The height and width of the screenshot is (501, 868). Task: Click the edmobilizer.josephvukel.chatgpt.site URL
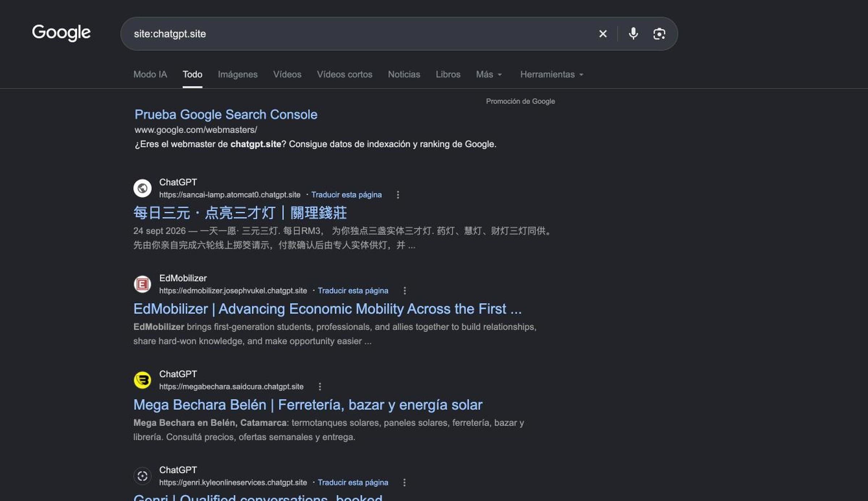pyautogui.click(x=233, y=291)
